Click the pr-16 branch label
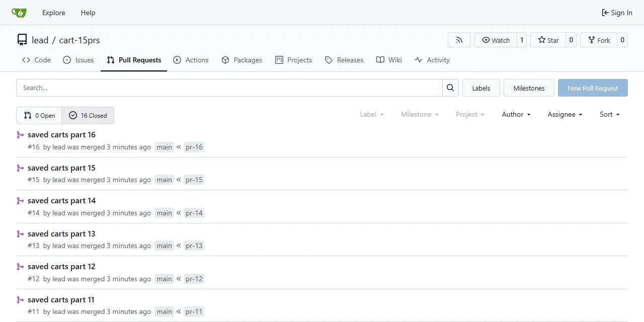644x322 pixels. [x=194, y=147]
